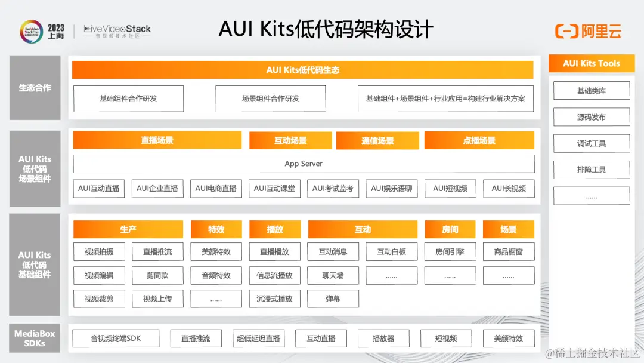Select the '弹幕' component box
This screenshot has height=363, width=644.
click(333, 299)
